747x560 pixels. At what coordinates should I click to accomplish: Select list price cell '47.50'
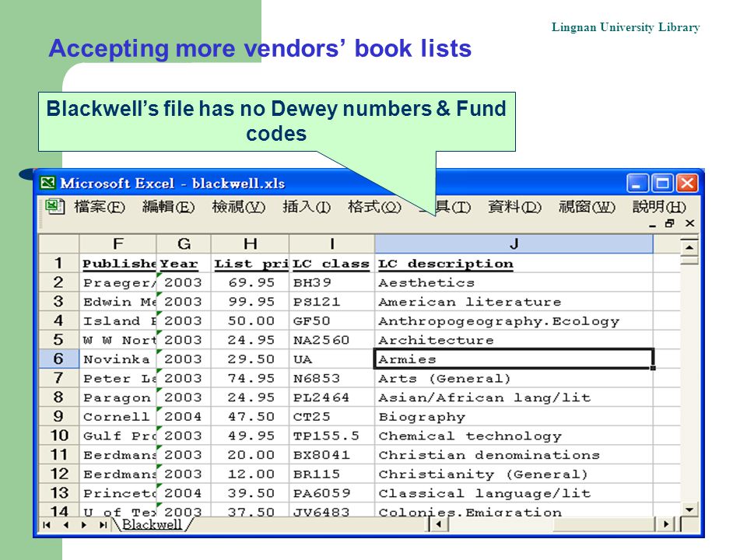tap(250, 416)
